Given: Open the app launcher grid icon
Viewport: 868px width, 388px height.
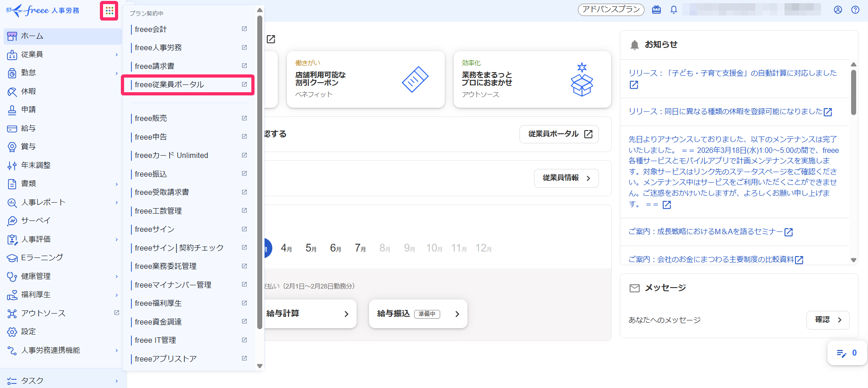Looking at the screenshot, I should tap(109, 10).
